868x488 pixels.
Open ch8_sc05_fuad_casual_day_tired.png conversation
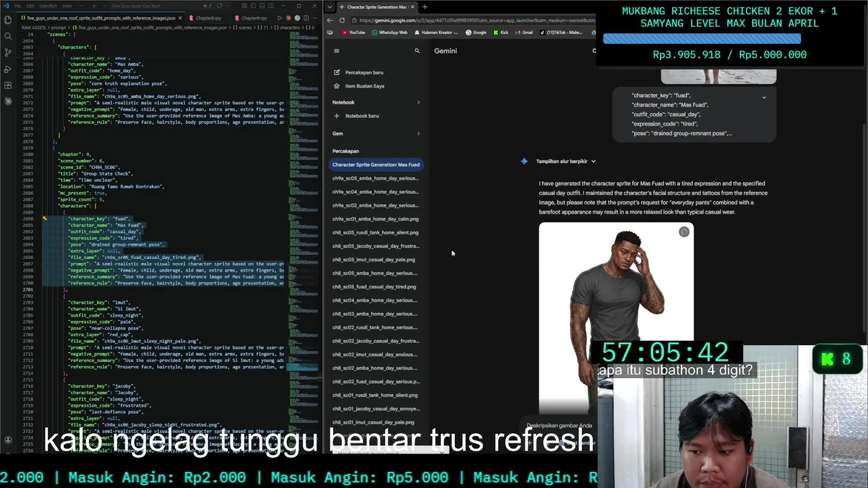pos(376,287)
